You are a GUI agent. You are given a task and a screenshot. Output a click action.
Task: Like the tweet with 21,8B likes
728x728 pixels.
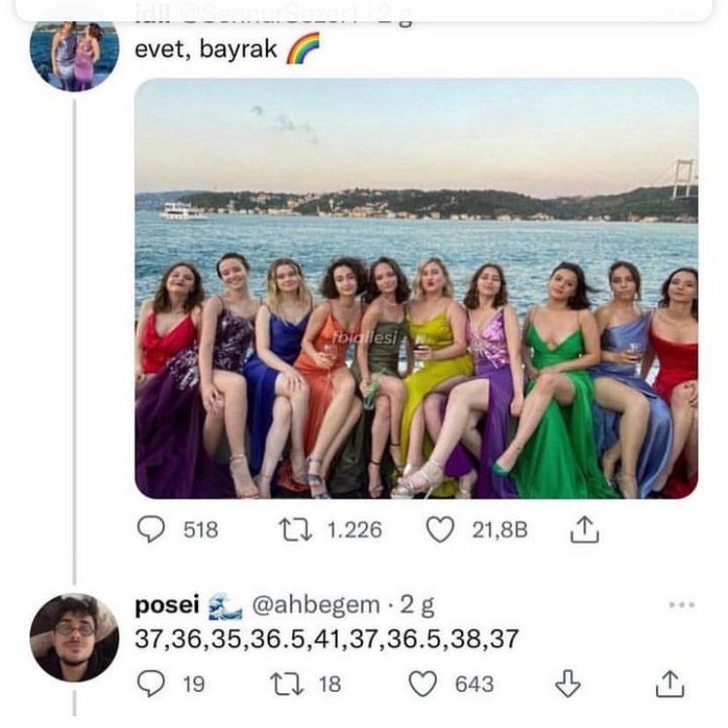coord(442,529)
